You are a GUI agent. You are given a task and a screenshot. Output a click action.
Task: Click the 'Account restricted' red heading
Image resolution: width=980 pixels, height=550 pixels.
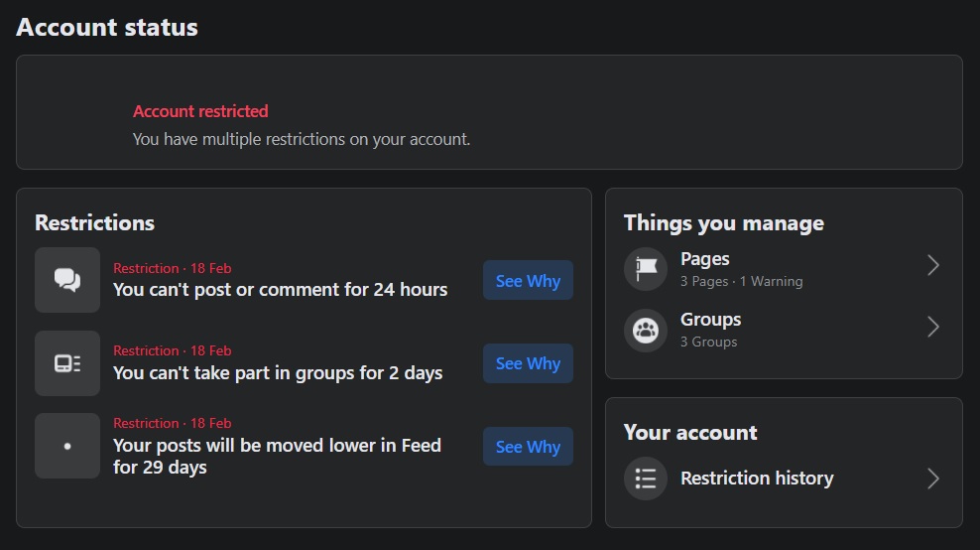(x=200, y=111)
